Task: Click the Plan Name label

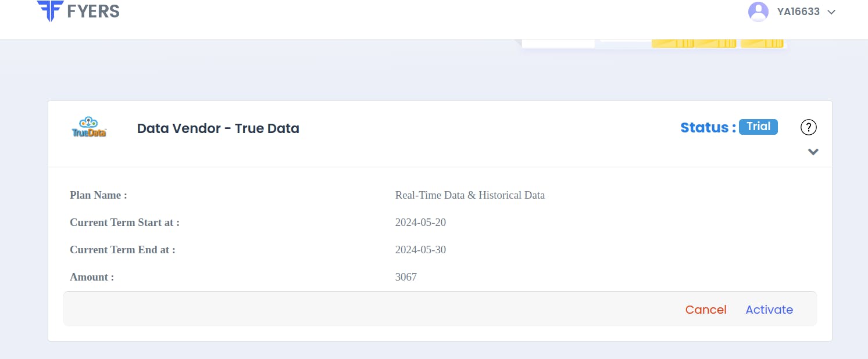Action: [x=98, y=195]
